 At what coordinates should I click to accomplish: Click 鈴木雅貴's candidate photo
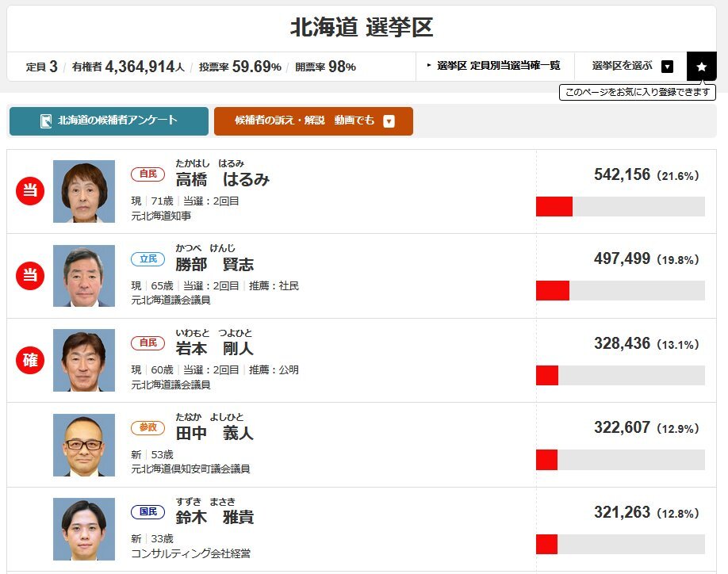coord(84,529)
